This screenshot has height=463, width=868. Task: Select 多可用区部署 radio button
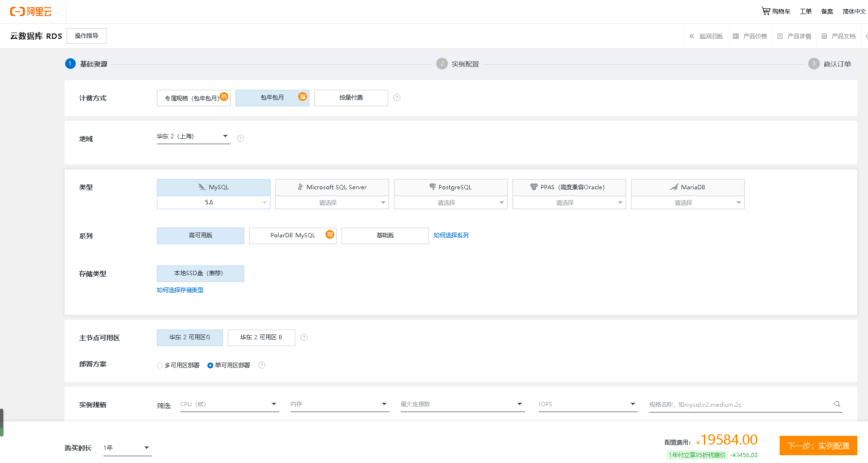(160, 365)
